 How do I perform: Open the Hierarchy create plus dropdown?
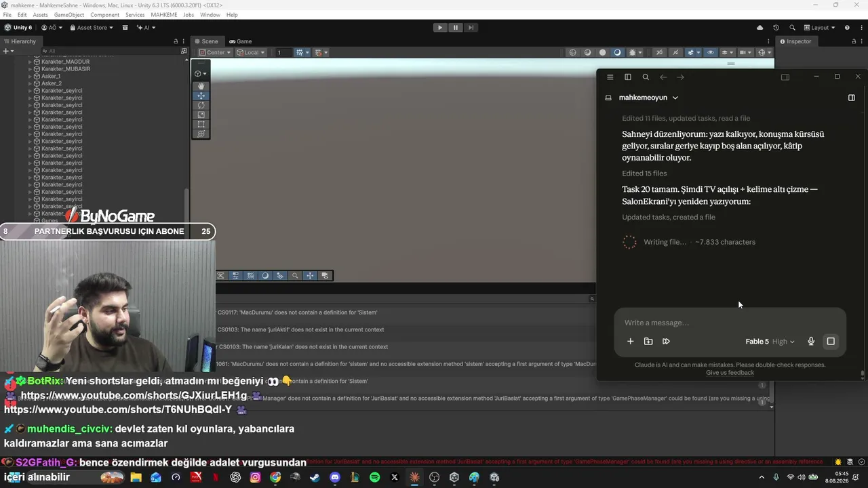point(8,51)
